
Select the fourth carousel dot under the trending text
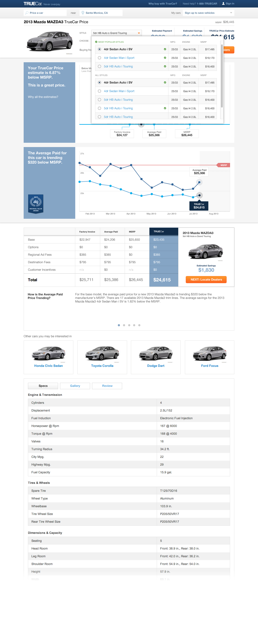(134, 325)
